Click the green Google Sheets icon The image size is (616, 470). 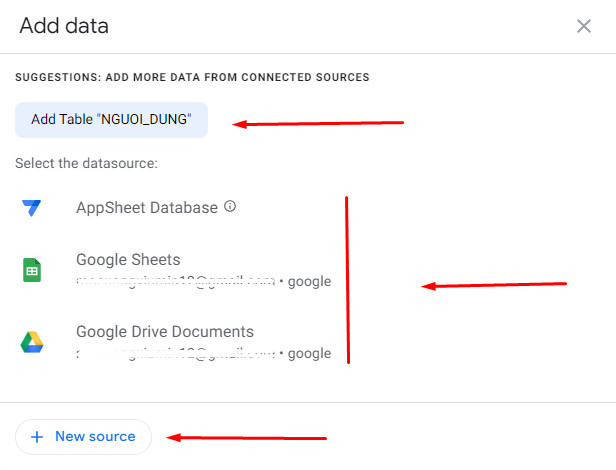pyautogui.click(x=31, y=270)
